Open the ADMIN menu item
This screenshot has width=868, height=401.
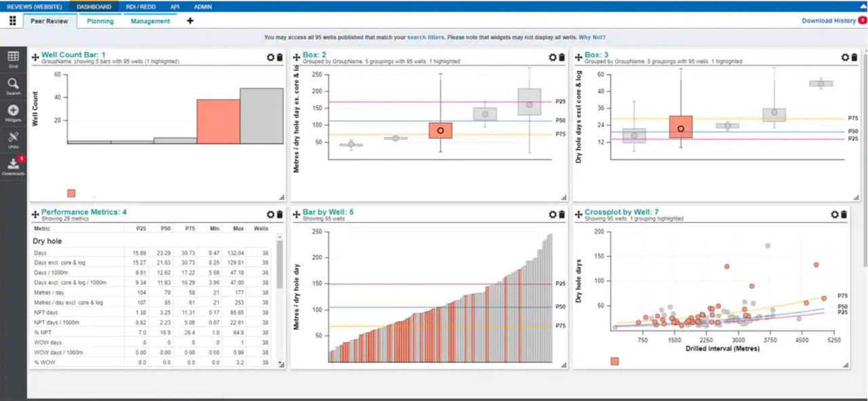[203, 7]
